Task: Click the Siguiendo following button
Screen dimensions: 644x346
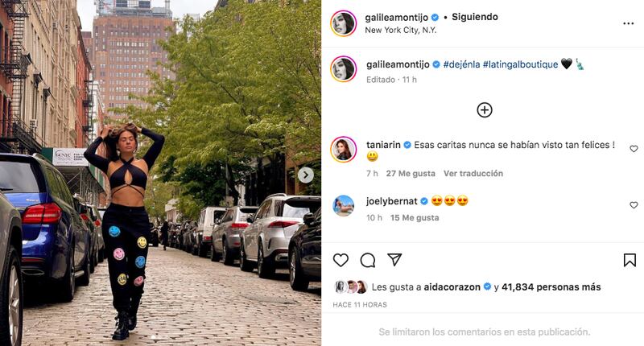Action: pyautogui.click(x=475, y=17)
